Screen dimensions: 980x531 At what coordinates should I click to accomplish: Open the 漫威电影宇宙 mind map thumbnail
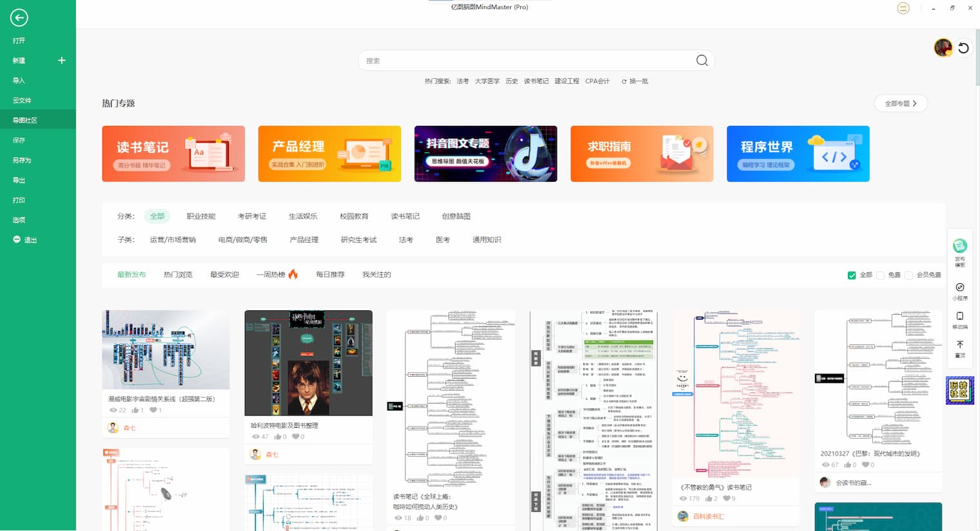(x=166, y=350)
